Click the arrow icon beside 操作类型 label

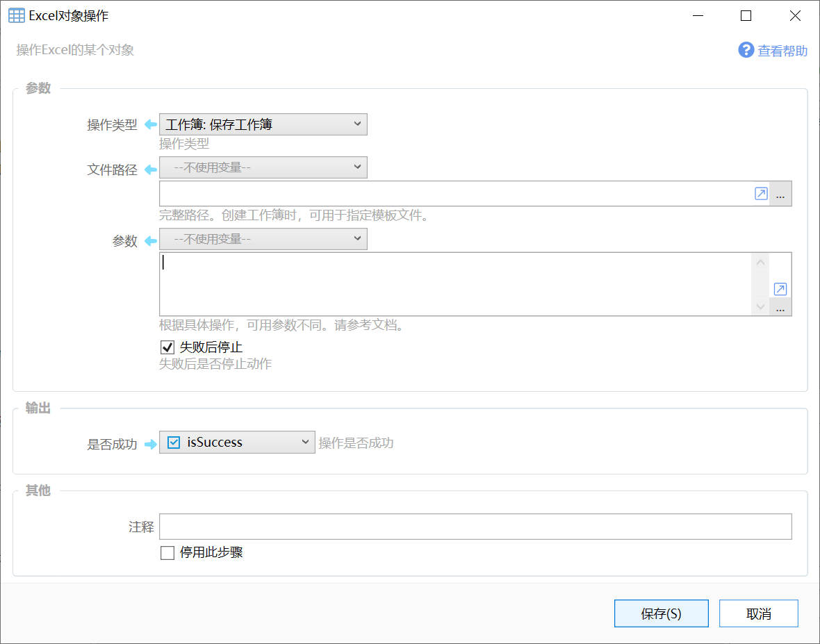pos(151,124)
